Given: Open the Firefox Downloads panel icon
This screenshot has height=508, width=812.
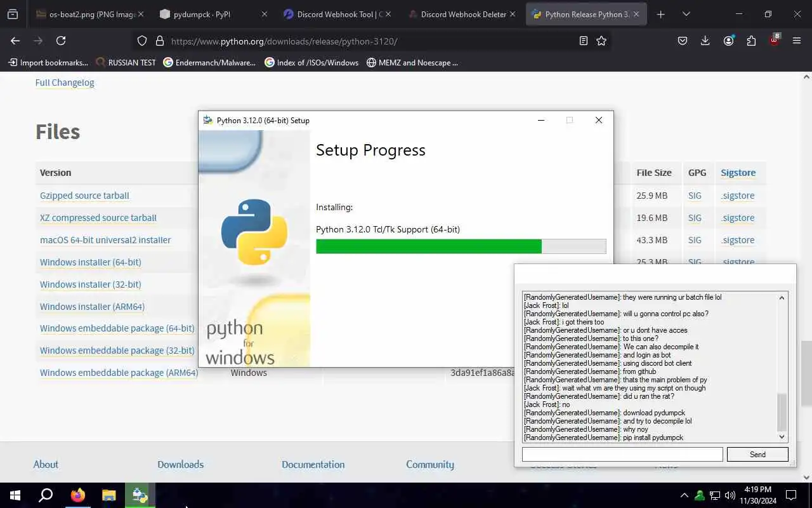Looking at the screenshot, I should pos(705,41).
